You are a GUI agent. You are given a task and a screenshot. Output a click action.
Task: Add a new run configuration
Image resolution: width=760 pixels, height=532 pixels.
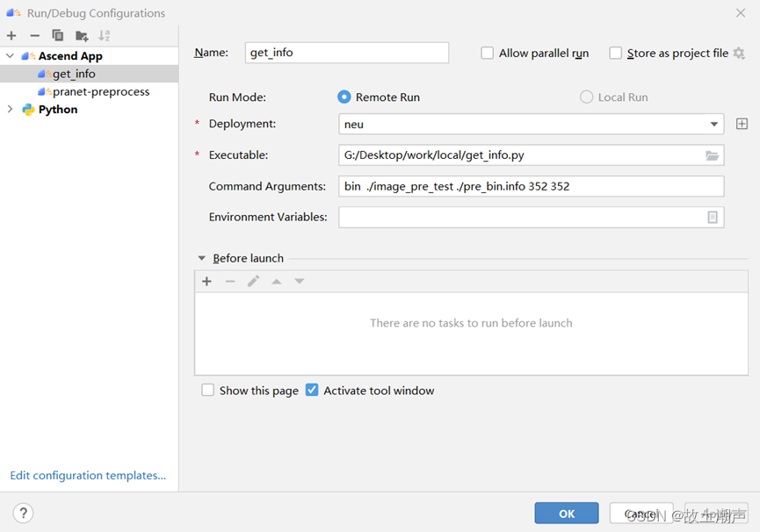point(11,35)
